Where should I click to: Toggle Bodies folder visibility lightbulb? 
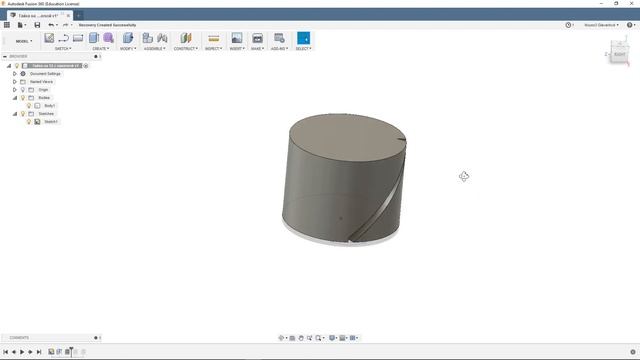23,98
